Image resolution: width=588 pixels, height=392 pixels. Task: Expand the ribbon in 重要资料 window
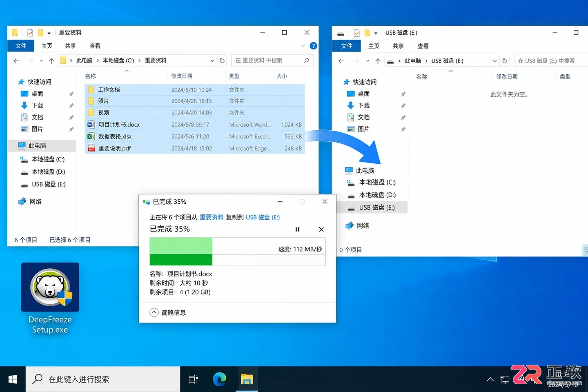(303, 46)
